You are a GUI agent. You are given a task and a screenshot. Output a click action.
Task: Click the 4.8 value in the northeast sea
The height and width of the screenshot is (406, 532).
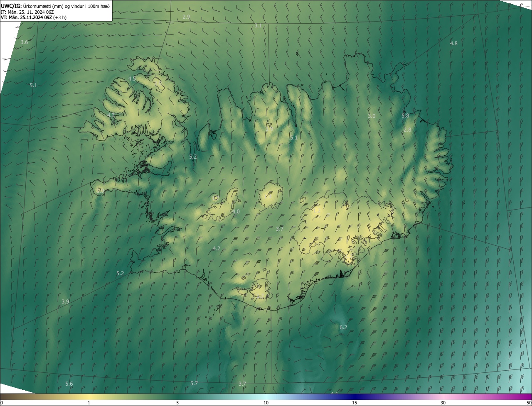click(453, 44)
